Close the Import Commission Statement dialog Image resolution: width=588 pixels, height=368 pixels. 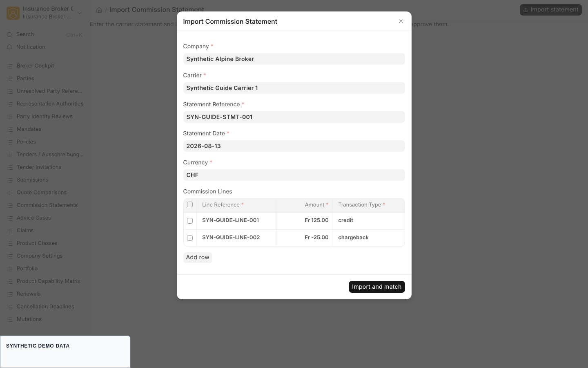401,21
